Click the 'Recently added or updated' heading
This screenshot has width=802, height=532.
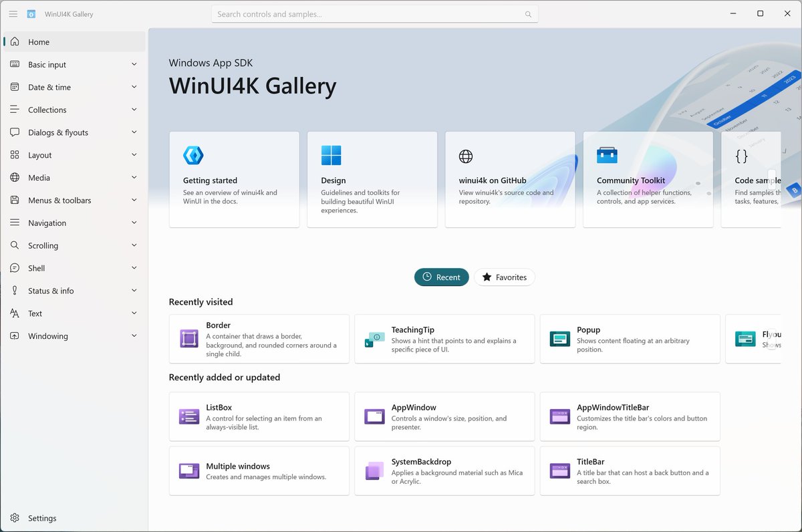coord(225,377)
